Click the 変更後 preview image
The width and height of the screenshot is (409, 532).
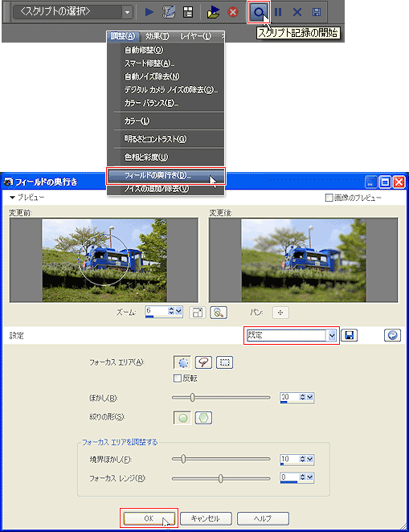tap(304, 260)
